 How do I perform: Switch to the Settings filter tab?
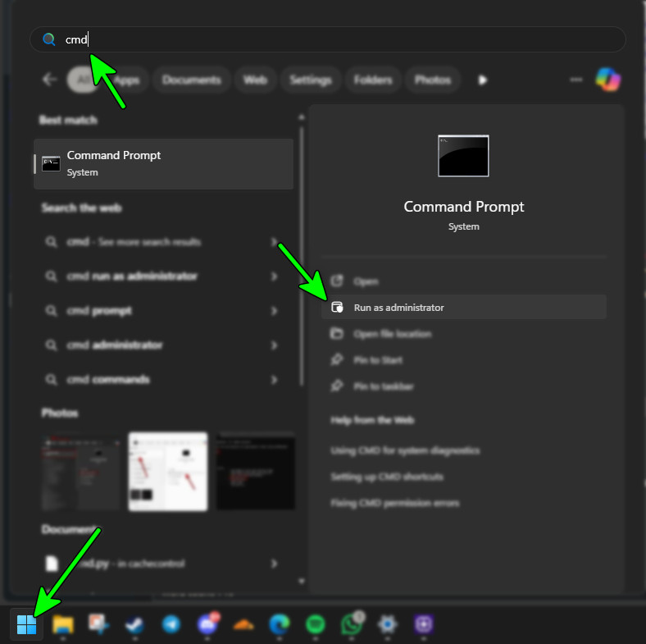tap(310, 80)
